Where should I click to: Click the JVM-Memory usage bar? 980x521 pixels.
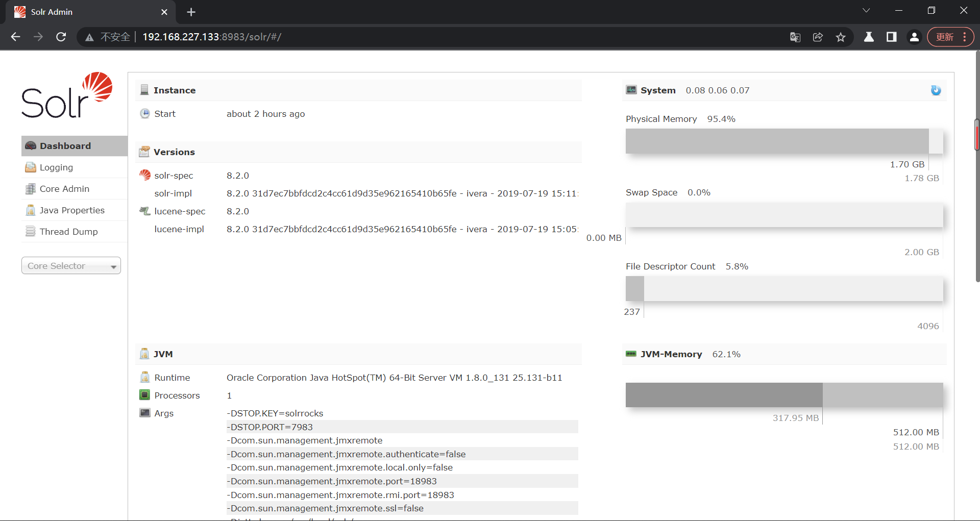[x=784, y=395]
